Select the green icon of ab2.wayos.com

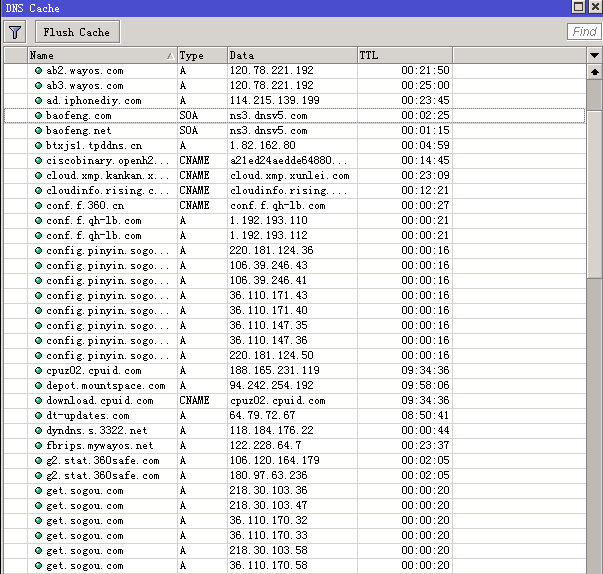[38, 71]
